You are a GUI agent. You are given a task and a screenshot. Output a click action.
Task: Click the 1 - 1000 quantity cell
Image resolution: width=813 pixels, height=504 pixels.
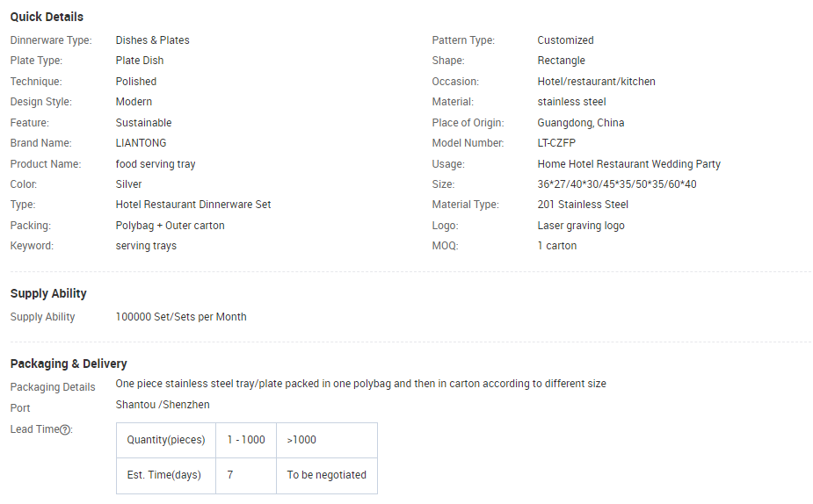click(245, 440)
